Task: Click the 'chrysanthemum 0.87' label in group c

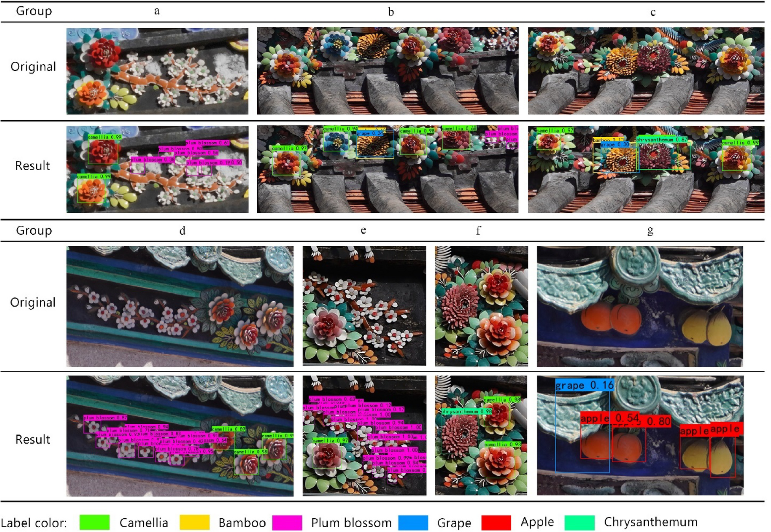Action: click(x=662, y=140)
